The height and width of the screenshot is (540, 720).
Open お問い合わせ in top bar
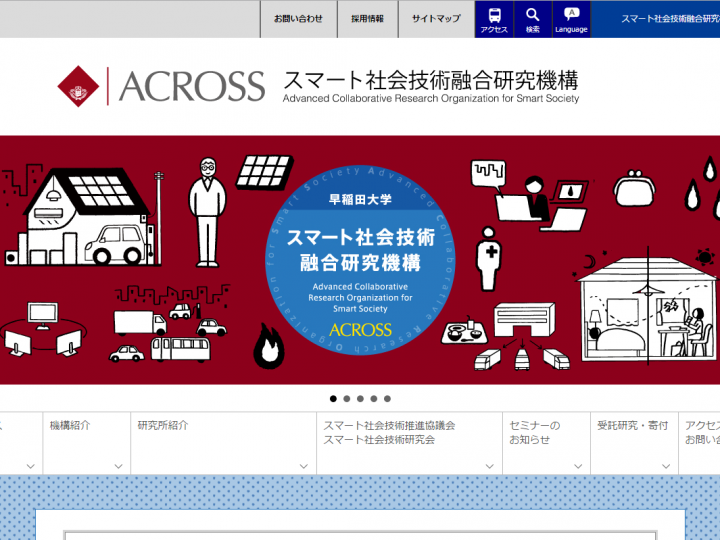[x=298, y=19]
